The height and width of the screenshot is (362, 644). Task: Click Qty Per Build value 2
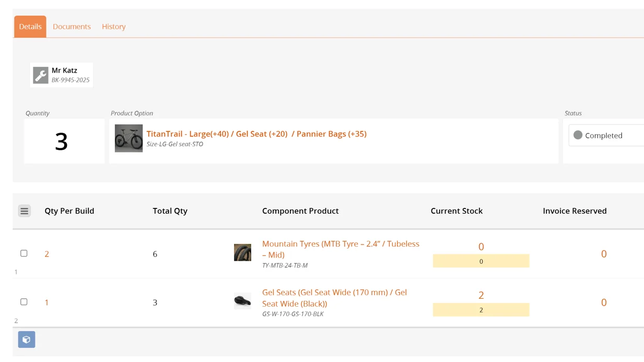point(47,254)
